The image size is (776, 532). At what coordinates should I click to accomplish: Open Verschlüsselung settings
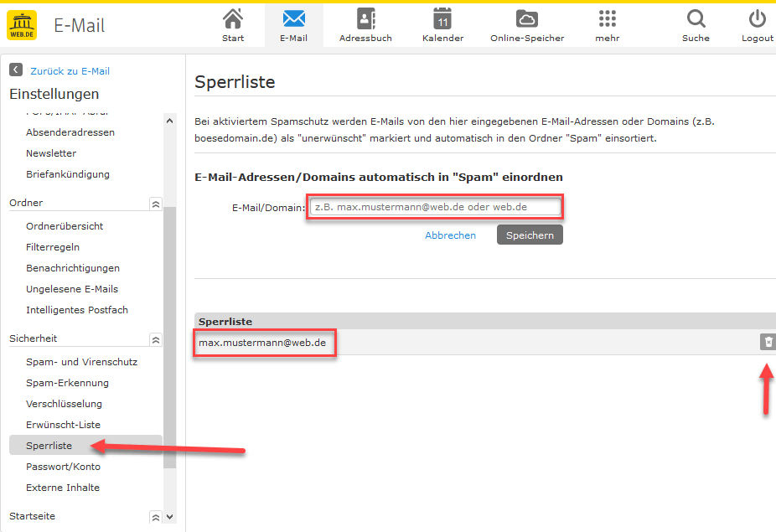(64, 404)
